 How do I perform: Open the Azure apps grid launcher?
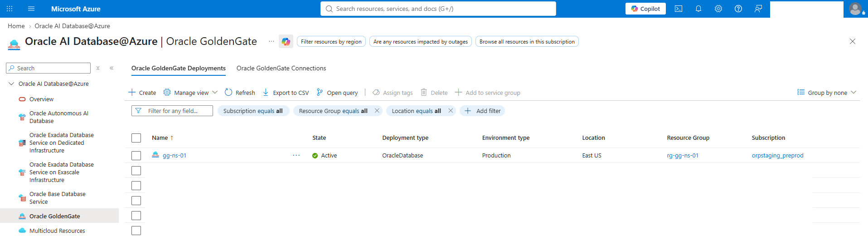[10, 9]
